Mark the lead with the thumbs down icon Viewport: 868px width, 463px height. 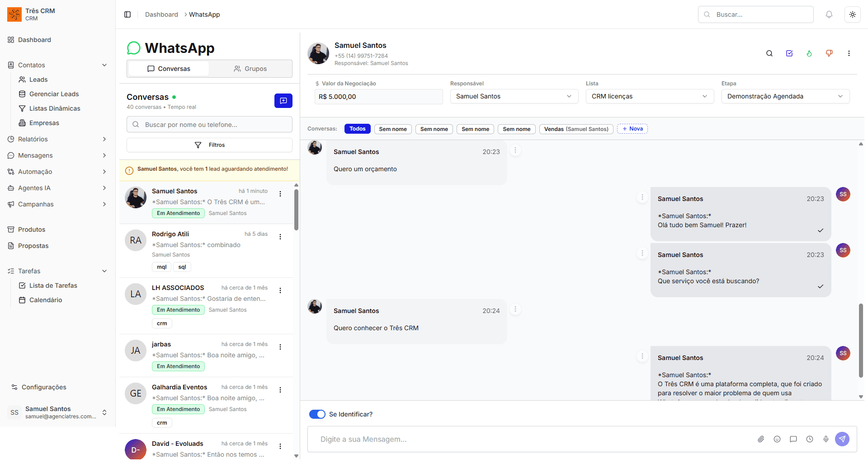tap(829, 53)
